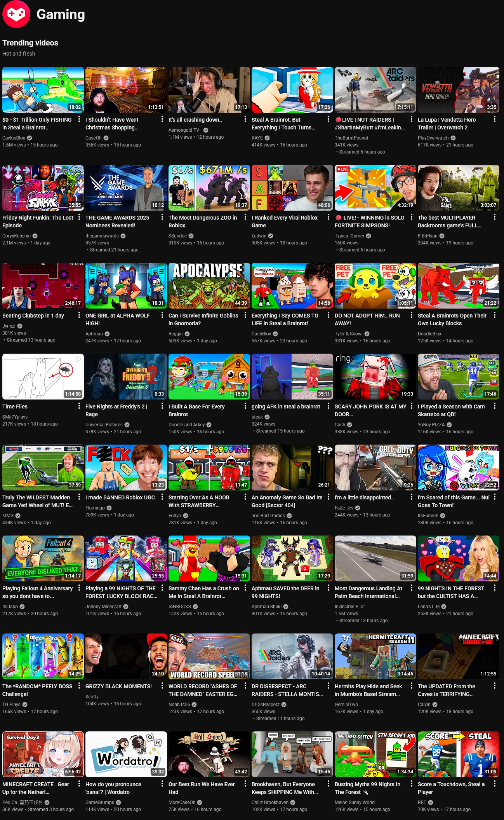The width and height of the screenshot is (504, 820).
Task: Open 'Playing a 99 NIGHTS OF THE FOREST LUCKY BLOCK' title
Action: click(x=121, y=592)
